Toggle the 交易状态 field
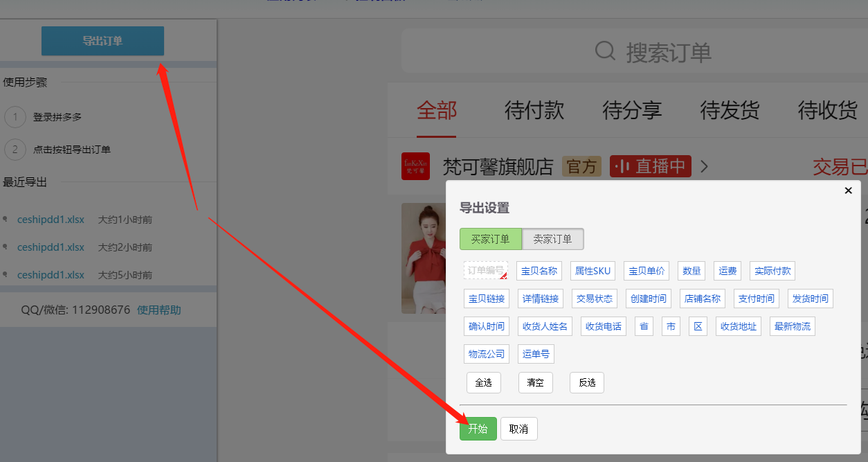 click(595, 299)
